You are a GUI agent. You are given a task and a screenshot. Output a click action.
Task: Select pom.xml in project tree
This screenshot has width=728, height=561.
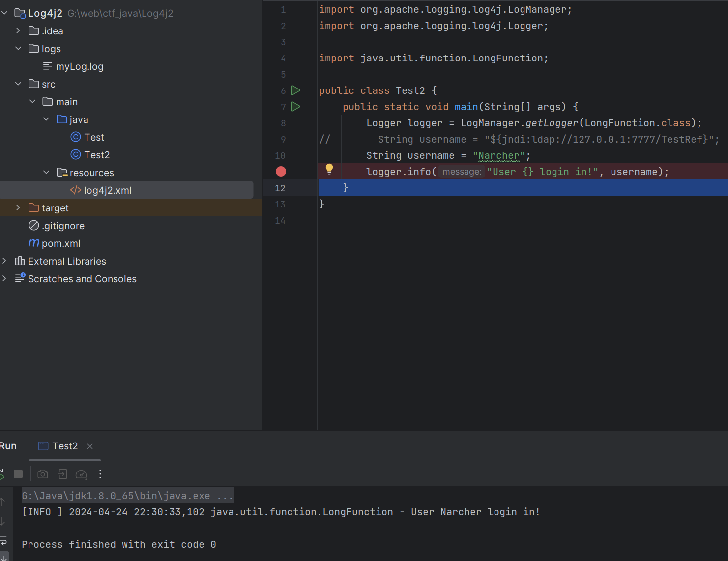[x=61, y=243]
